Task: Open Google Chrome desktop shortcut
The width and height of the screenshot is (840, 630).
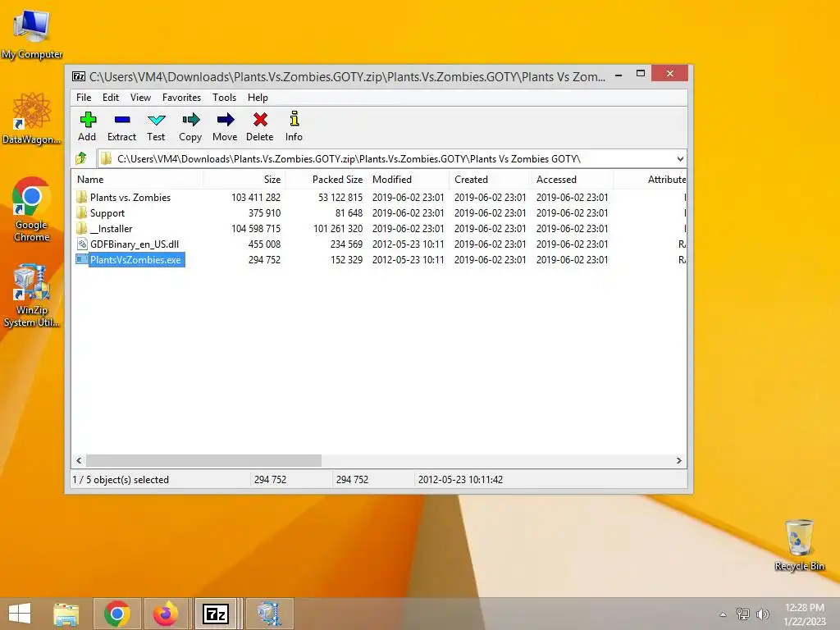Action: click(32, 209)
